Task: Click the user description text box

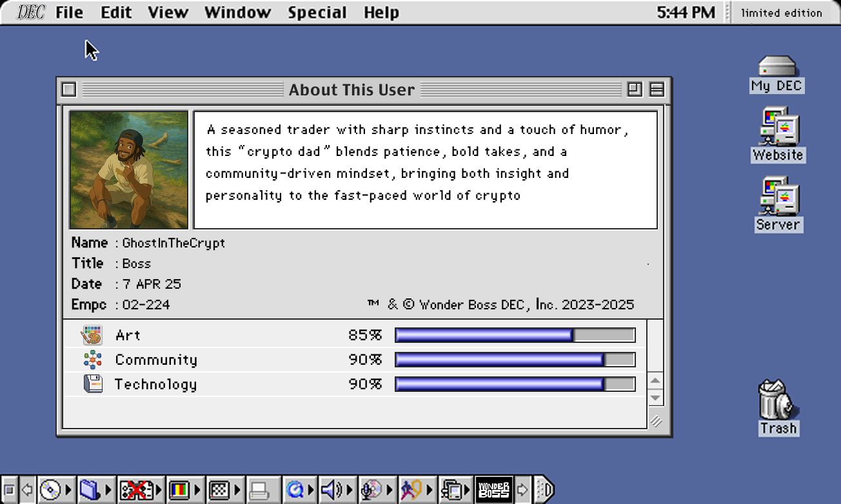Action: tap(426, 170)
